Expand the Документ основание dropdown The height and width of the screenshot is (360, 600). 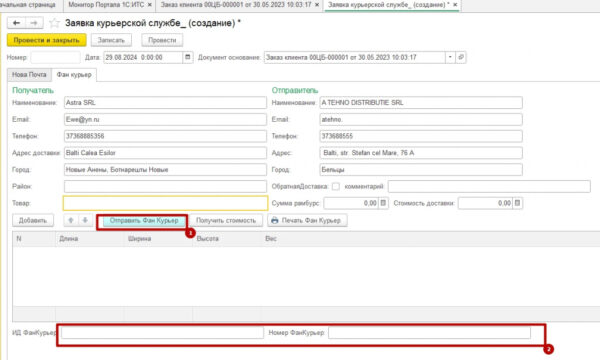[x=450, y=57]
